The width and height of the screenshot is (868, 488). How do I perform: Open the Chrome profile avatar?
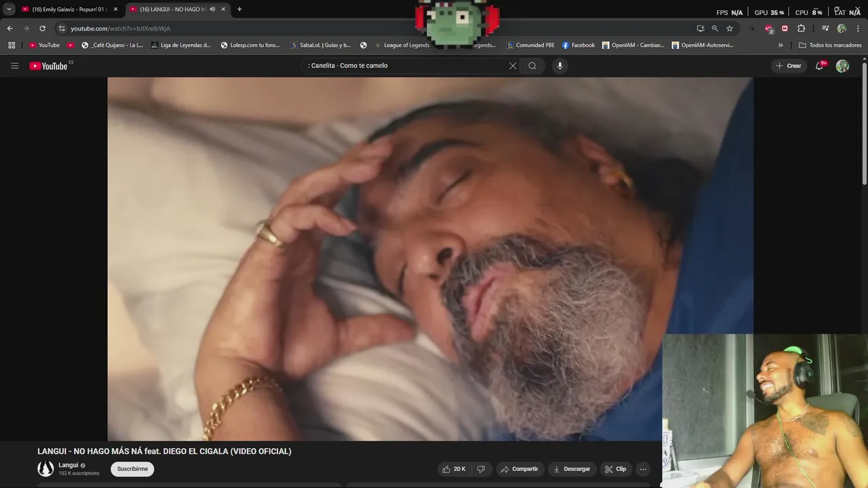point(842,28)
